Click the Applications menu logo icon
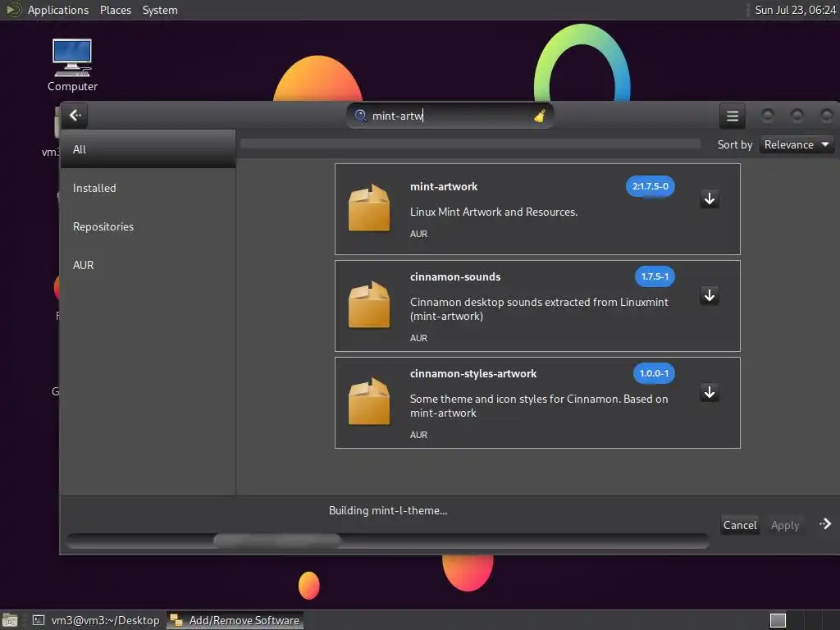Image resolution: width=840 pixels, height=630 pixels. click(x=13, y=10)
